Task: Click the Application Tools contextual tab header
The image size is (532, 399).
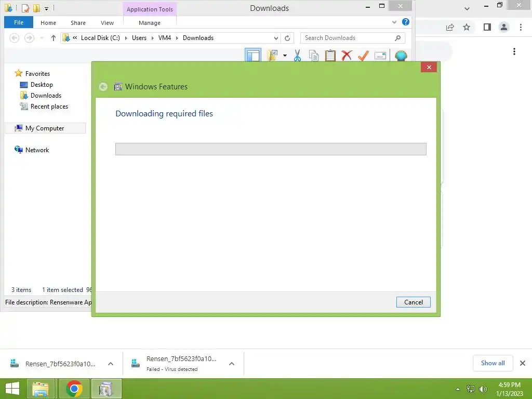Action: pyautogui.click(x=150, y=9)
